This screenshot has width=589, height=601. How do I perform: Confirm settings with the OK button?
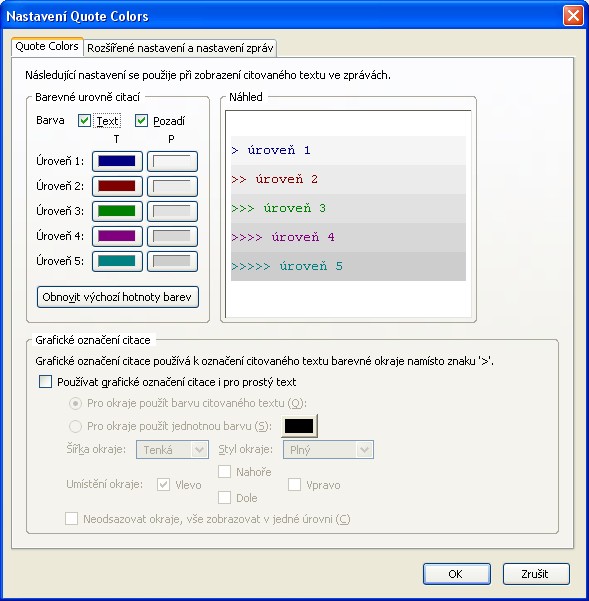click(457, 574)
